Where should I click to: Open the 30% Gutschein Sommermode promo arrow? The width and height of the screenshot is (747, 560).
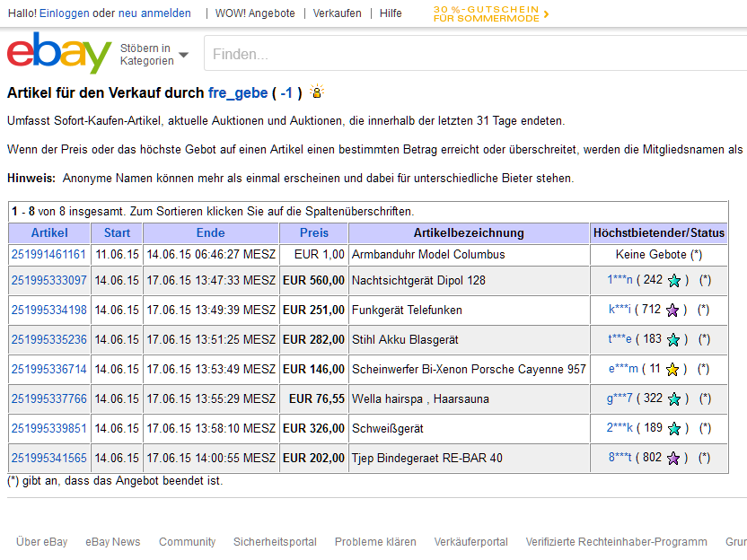546,13
